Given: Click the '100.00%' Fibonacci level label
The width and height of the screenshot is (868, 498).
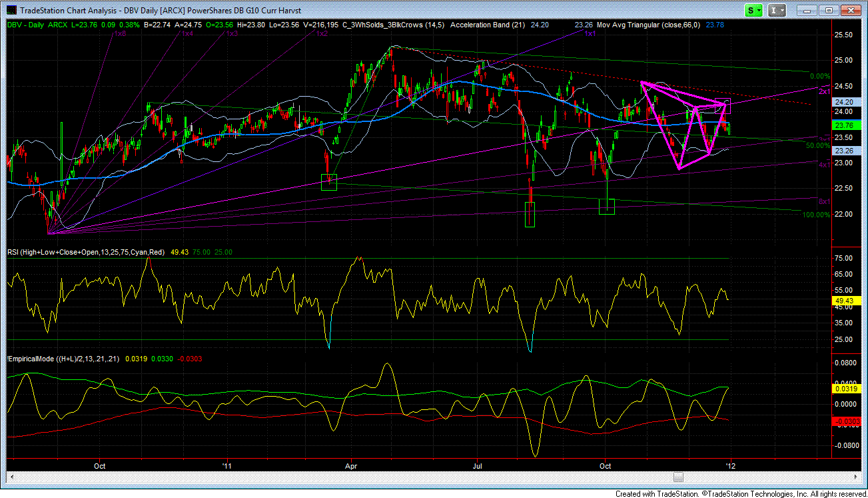Looking at the screenshot, I should pos(816,215).
